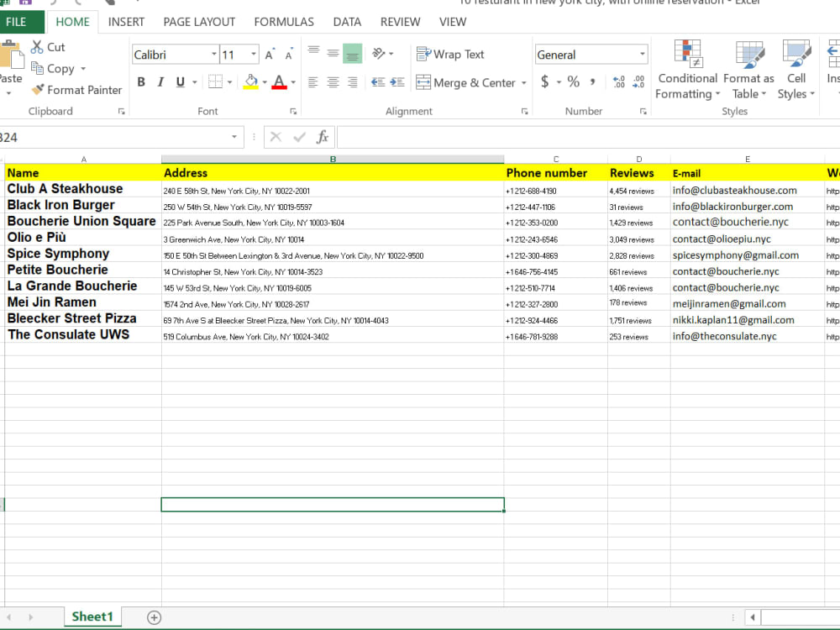
Task: Open Cell Styles menu
Action: 796,70
